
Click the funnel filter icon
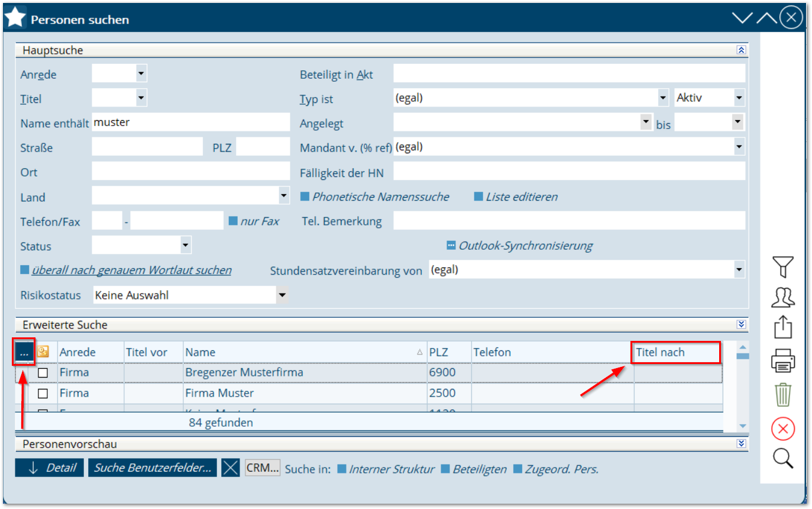click(x=782, y=267)
